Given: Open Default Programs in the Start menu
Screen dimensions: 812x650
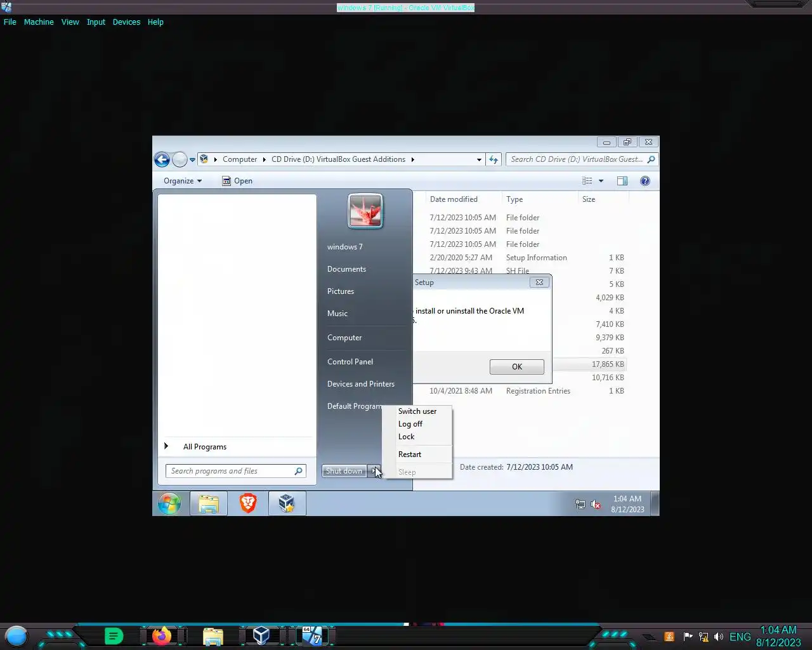Looking at the screenshot, I should click(354, 406).
